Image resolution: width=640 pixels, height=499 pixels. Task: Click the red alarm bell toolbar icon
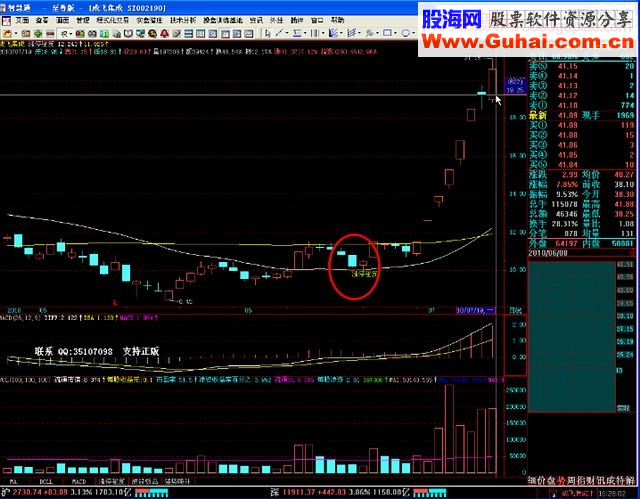click(164, 33)
